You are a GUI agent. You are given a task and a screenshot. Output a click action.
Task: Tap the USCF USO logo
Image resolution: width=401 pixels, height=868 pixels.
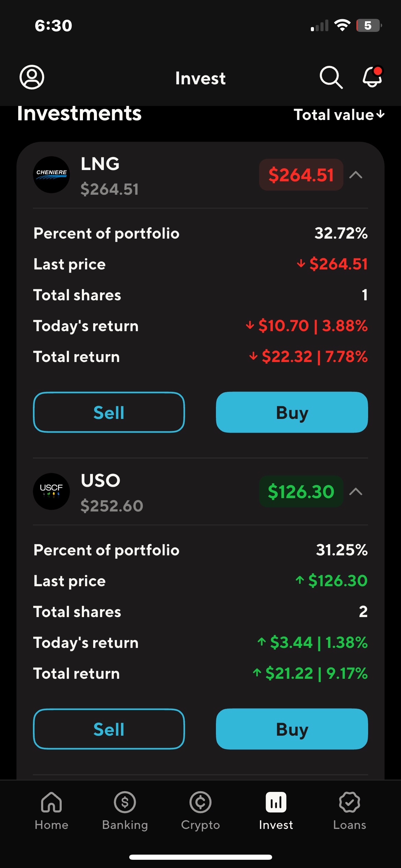pyautogui.click(x=51, y=491)
